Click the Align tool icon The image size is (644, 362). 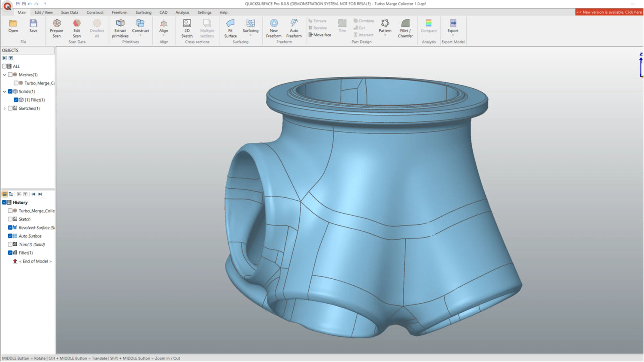pos(164,24)
